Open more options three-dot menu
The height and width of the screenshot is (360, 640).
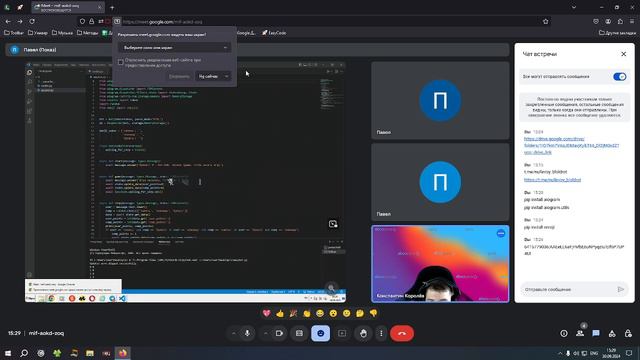[381, 333]
